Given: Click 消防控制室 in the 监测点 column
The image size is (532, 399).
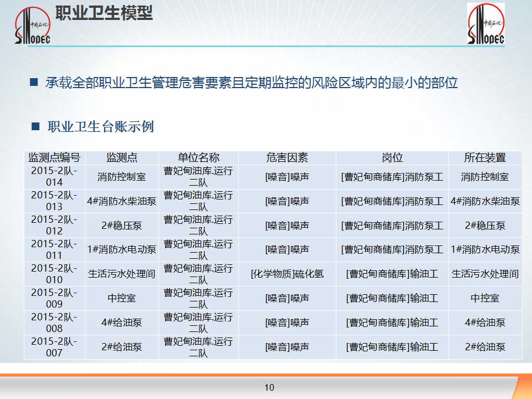Looking at the screenshot, I should [122, 177].
